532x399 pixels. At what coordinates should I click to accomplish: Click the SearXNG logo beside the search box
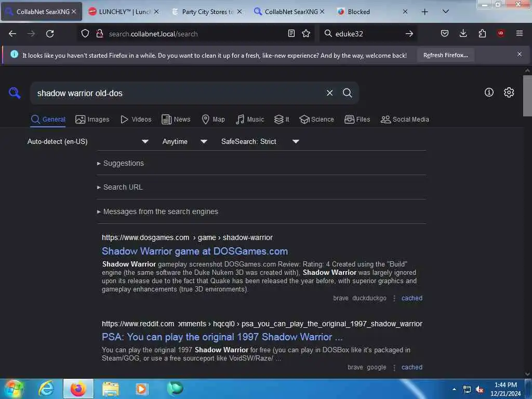click(15, 92)
